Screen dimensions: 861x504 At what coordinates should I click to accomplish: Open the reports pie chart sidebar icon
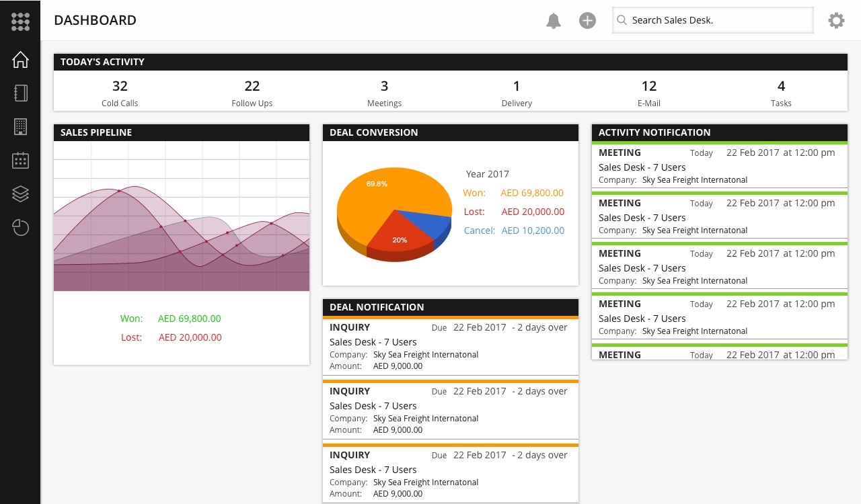point(20,227)
